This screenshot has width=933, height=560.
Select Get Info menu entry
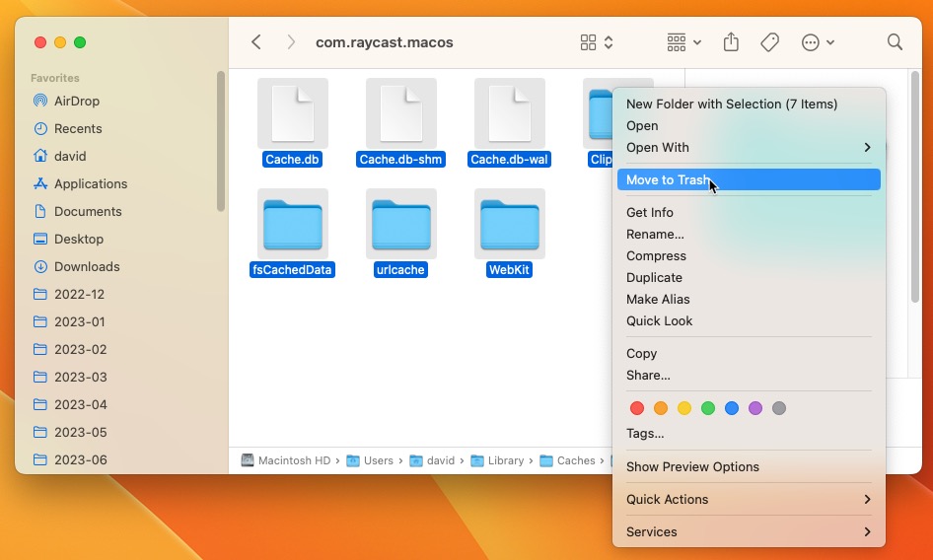[x=650, y=213]
